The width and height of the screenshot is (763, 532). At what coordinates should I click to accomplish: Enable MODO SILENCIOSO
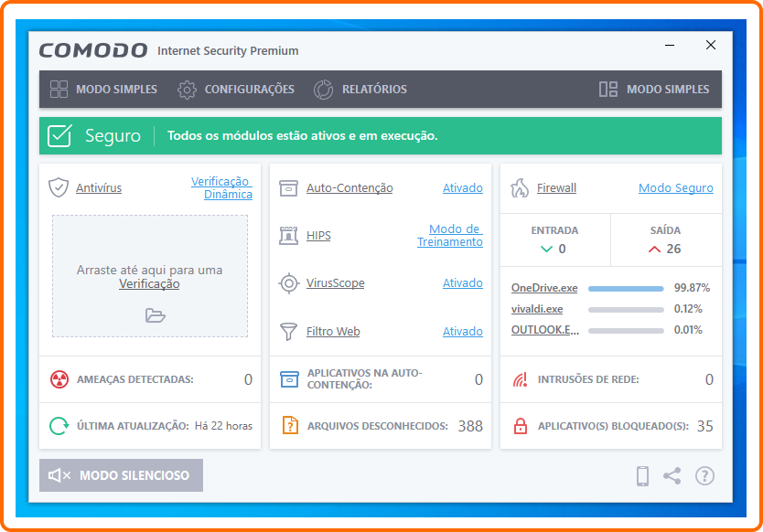point(121,475)
